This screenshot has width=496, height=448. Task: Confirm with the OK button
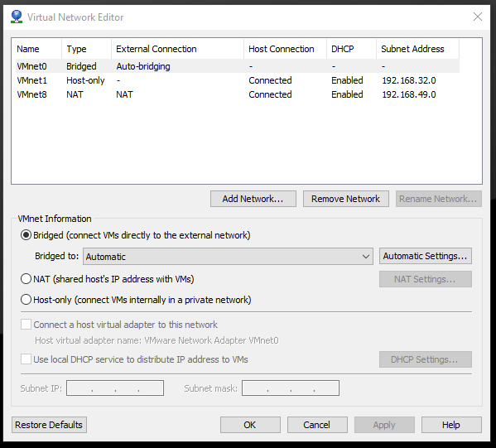[x=250, y=425]
